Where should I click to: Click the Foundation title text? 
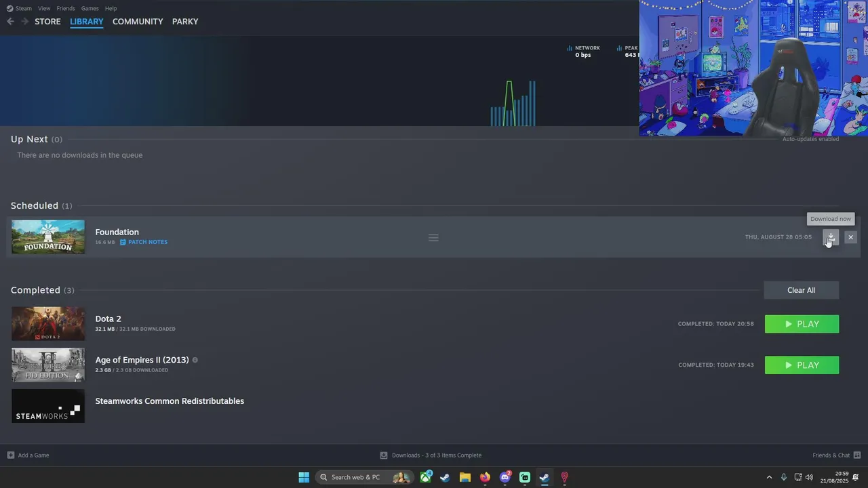pyautogui.click(x=117, y=232)
